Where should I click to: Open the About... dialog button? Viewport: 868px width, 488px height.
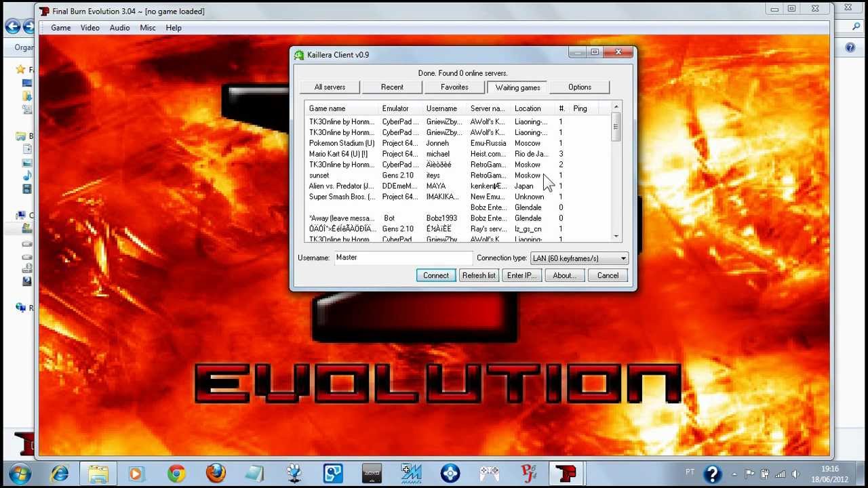[564, 275]
